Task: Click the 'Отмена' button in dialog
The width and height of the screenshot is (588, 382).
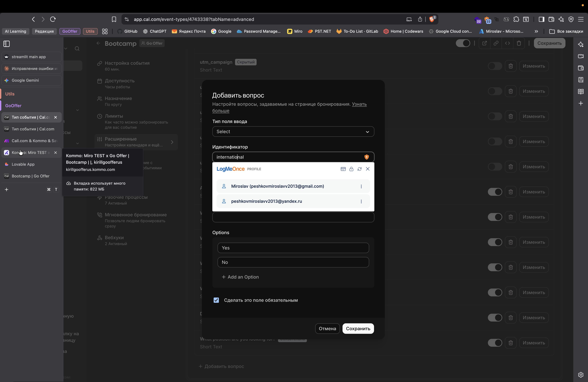Action: [x=327, y=328]
